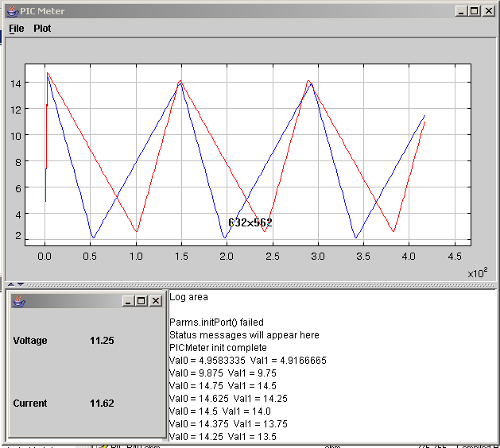Minimize the PIC Meter main window

461,11
